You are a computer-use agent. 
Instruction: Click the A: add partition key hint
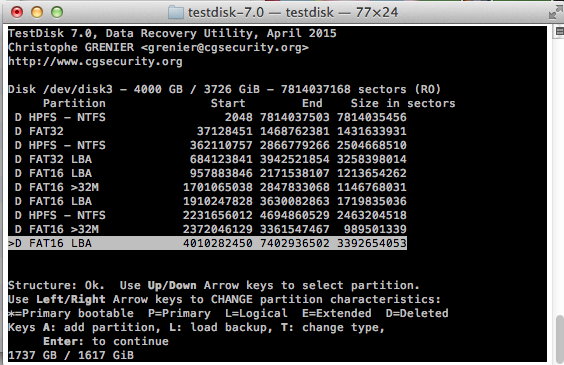102,328
